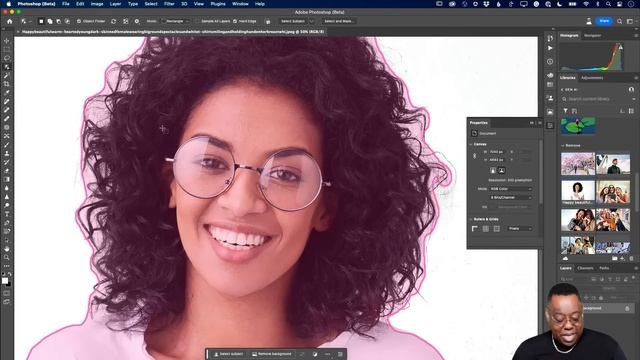The width and height of the screenshot is (640, 360).
Task: Open the Object Finder gear settings
Action: (137, 21)
